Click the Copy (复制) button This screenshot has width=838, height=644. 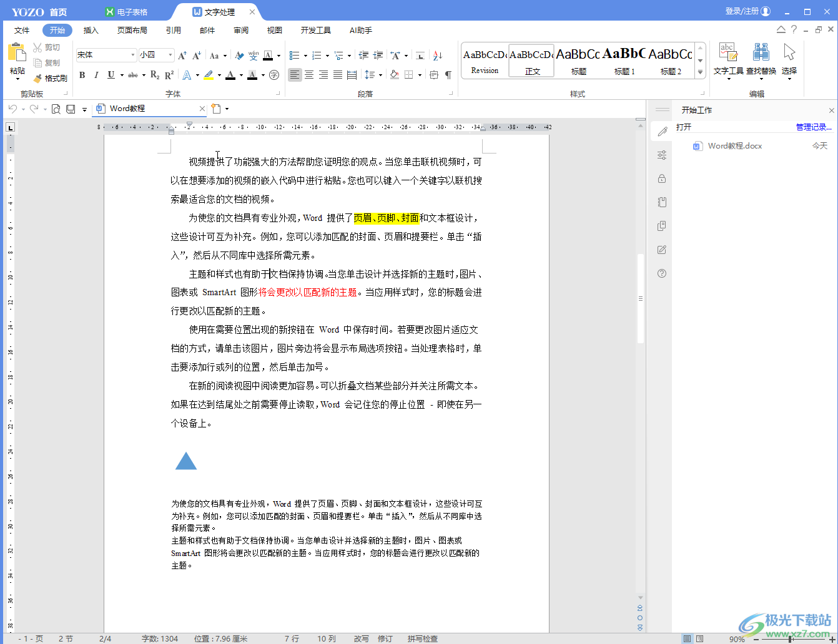pyautogui.click(x=46, y=63)
